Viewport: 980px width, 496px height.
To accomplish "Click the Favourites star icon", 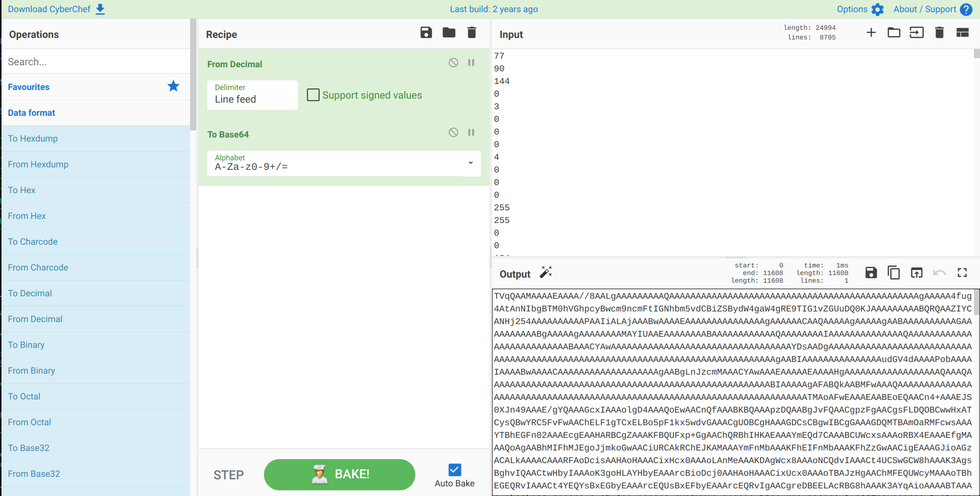I will pos(173,86).
